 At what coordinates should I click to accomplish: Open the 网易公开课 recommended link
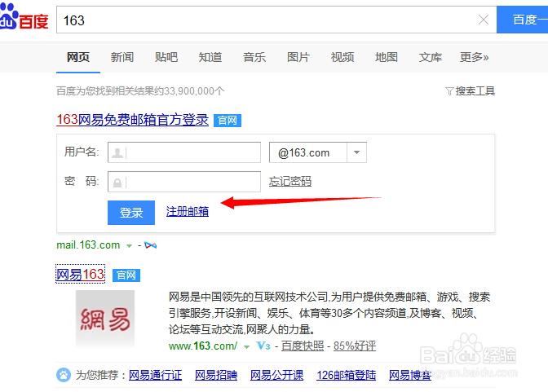(x=276, y=375)
